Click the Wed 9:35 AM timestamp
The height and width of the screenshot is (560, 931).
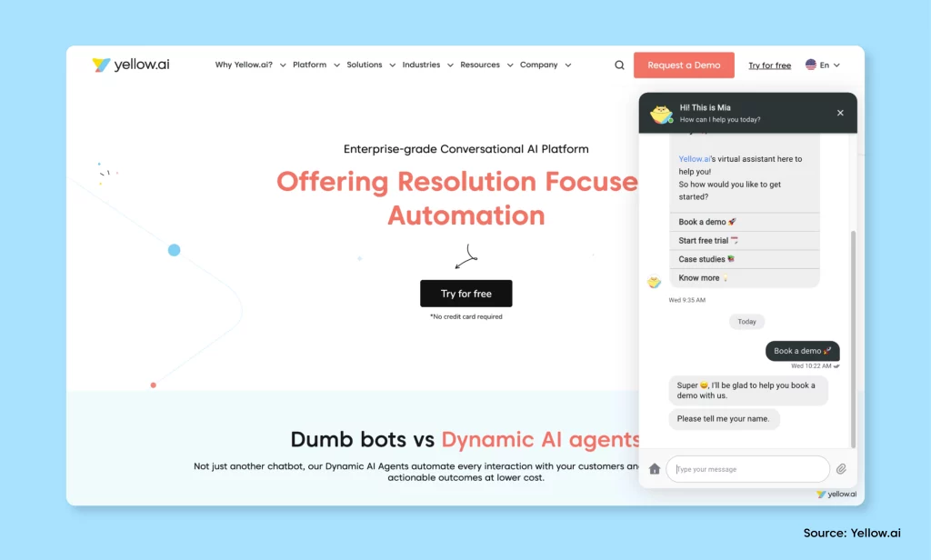[687, 300]
